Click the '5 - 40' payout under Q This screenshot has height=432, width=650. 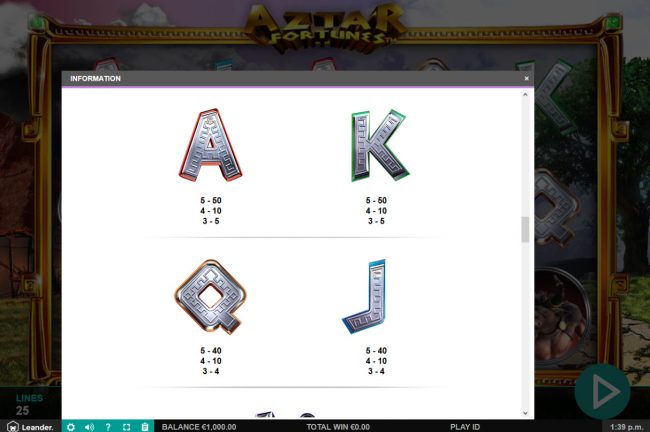pyautogui.click(x=211, y=350)
